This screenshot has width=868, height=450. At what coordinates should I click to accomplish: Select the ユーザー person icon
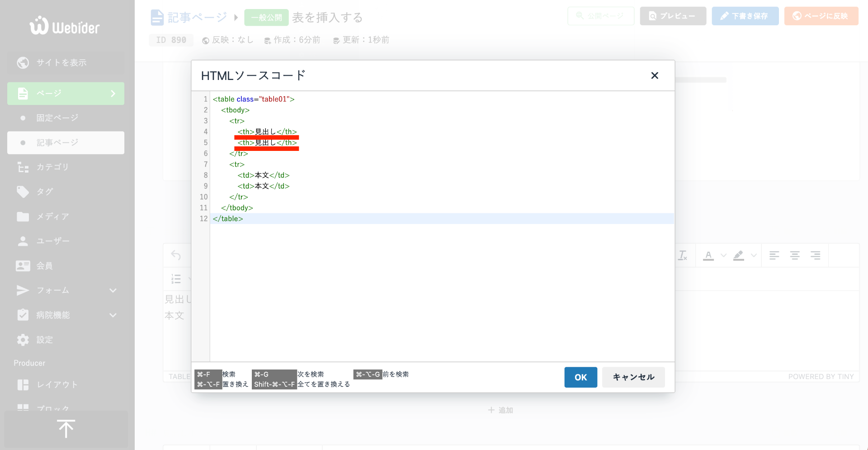coord(23,241)
